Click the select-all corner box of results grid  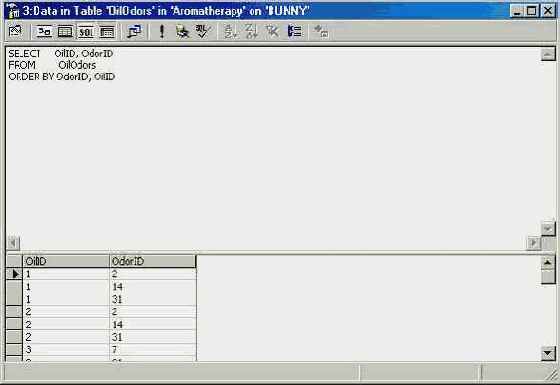(14, 261)
